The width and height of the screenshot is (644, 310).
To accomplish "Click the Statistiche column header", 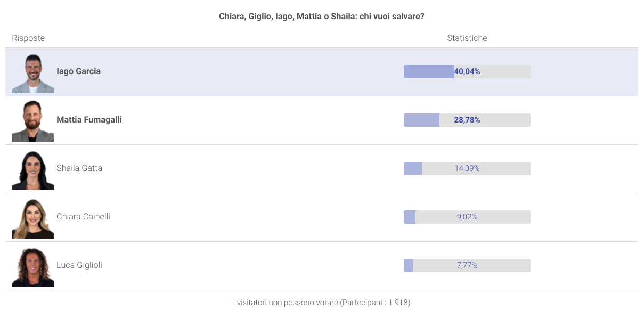I will point(467,38).
